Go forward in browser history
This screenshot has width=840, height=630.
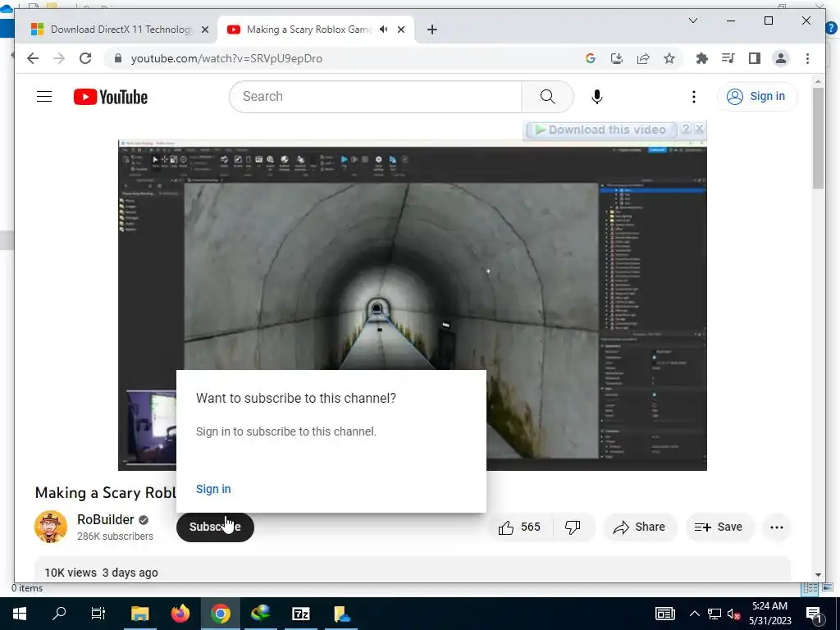[59, 58]
